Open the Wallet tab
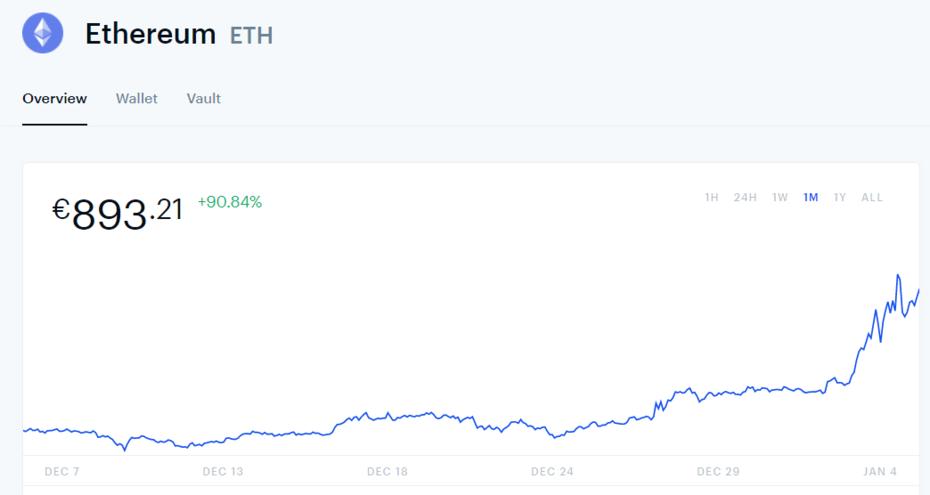 tap(137, 99)
